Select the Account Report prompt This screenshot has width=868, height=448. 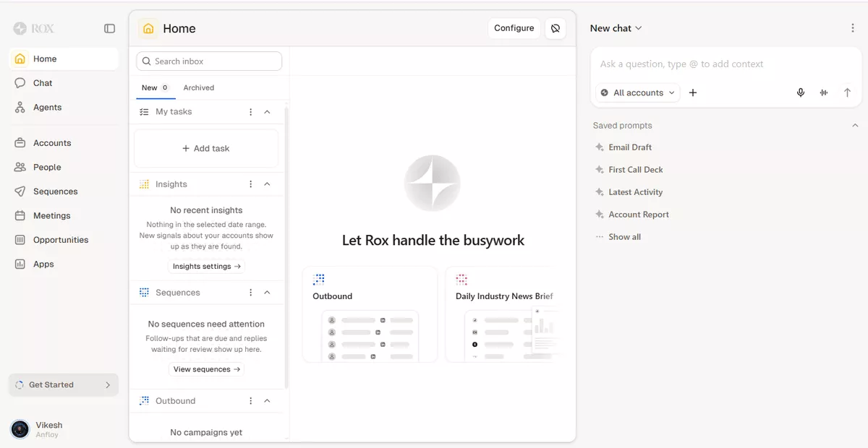pos(631,215)
